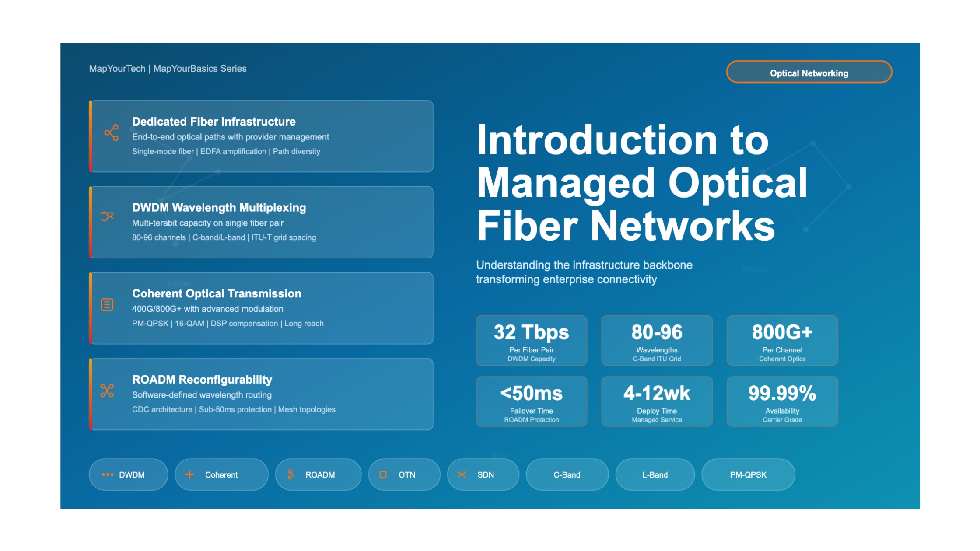Select the 4-12wk Deploy Time card
Viewport: 980px width, 551px height.
(x=657, y=401)
